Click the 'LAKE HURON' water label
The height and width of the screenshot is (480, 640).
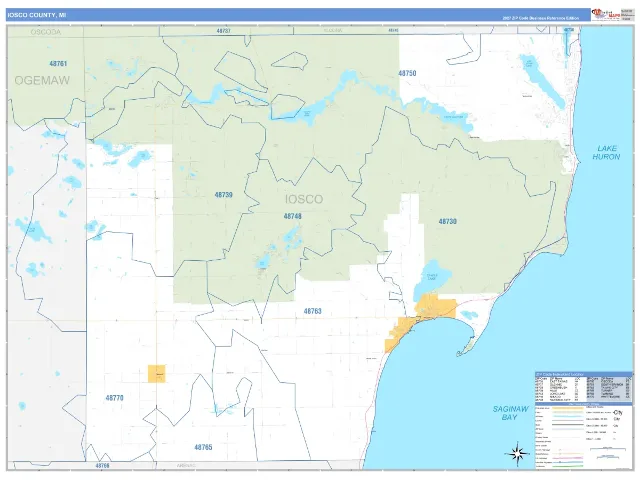(606, 153)
